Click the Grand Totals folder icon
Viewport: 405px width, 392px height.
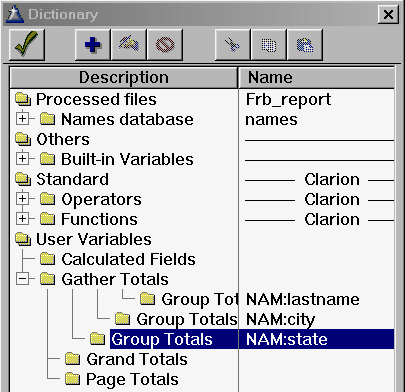click(73, 359)
